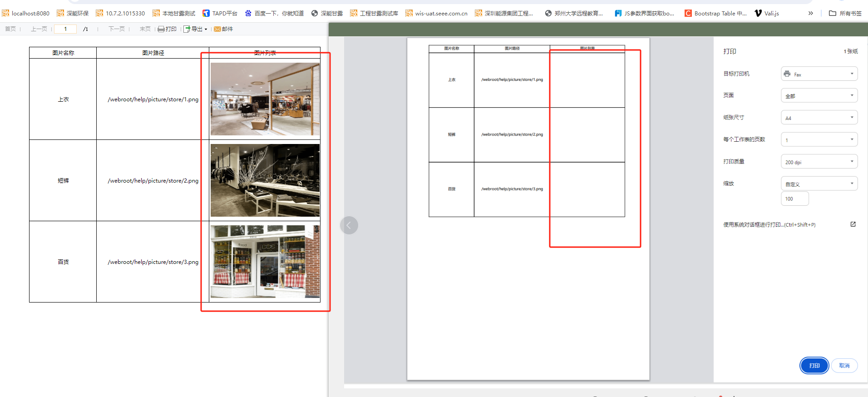Viewport: 868px width, 397px height.
Task: Open the 深能甘露 bookmark
Action: point(327,13)
